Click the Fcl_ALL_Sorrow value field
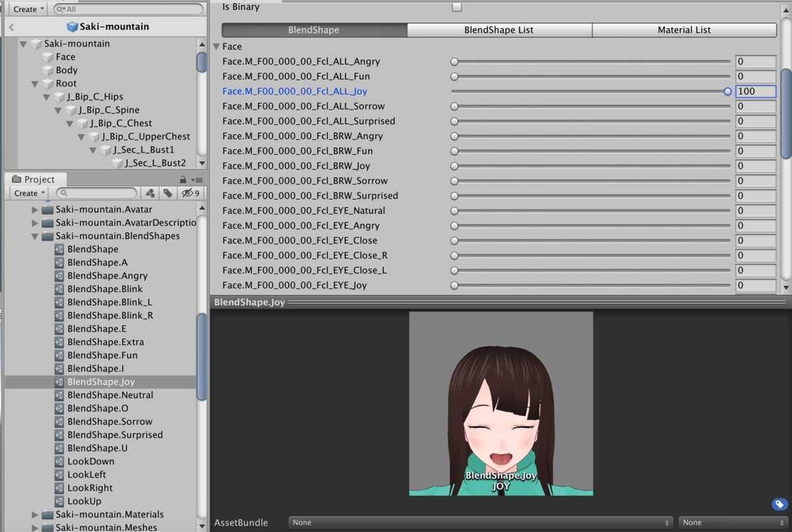The image size is (792, 532). click(756, 106)
